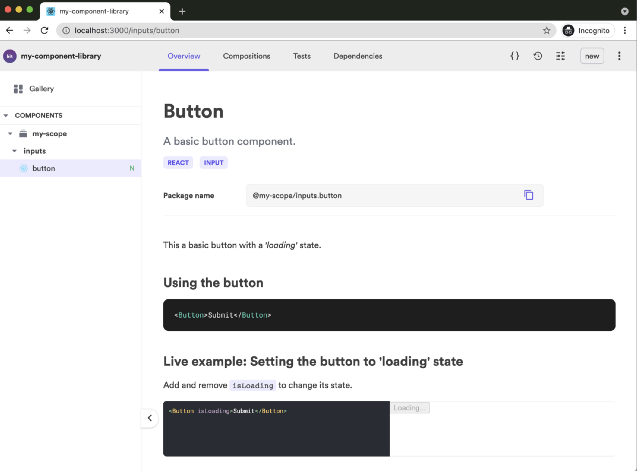The width and height of the screenshot is (637, 471).
Task: Click the bit logo beside my-component-library
Action: (x=10, y=56)
